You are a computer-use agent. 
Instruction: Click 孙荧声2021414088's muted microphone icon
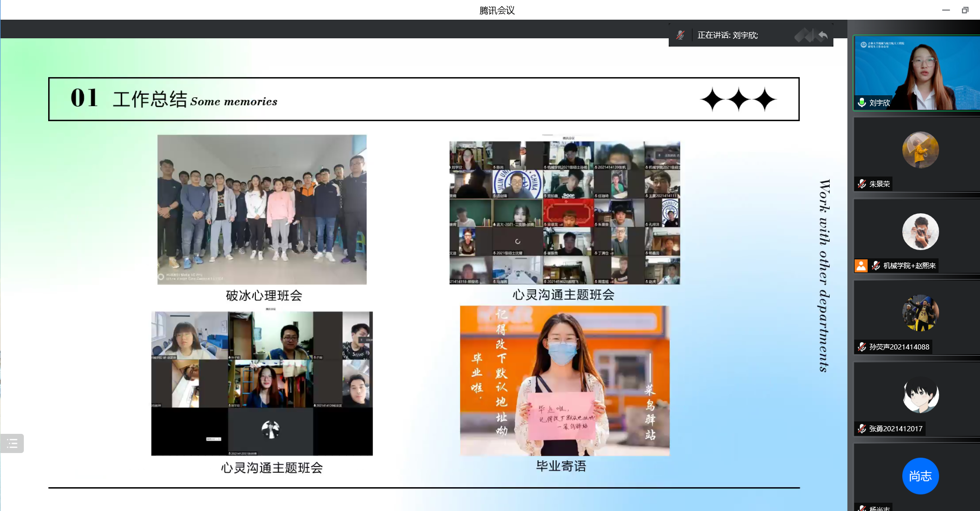coord(862,347)
